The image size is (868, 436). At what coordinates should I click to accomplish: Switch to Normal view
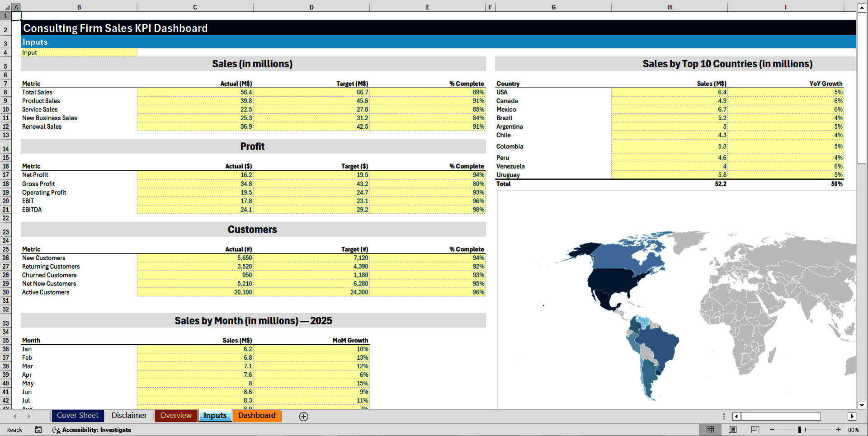click(710, 430)
